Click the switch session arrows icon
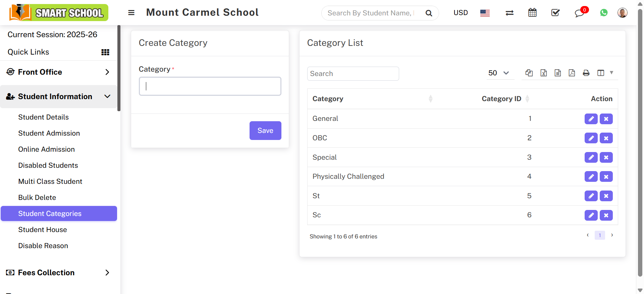The image size is (644, 294). coord(509,13)
